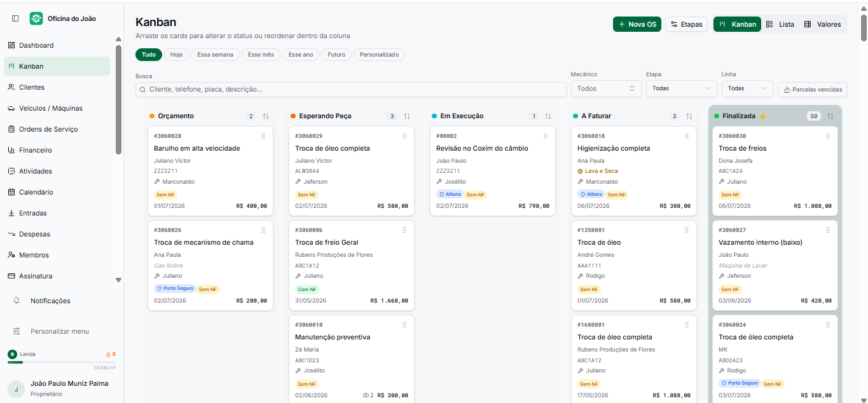Open the Calendário page
868x403 pixels.
[x=57, y=192]
